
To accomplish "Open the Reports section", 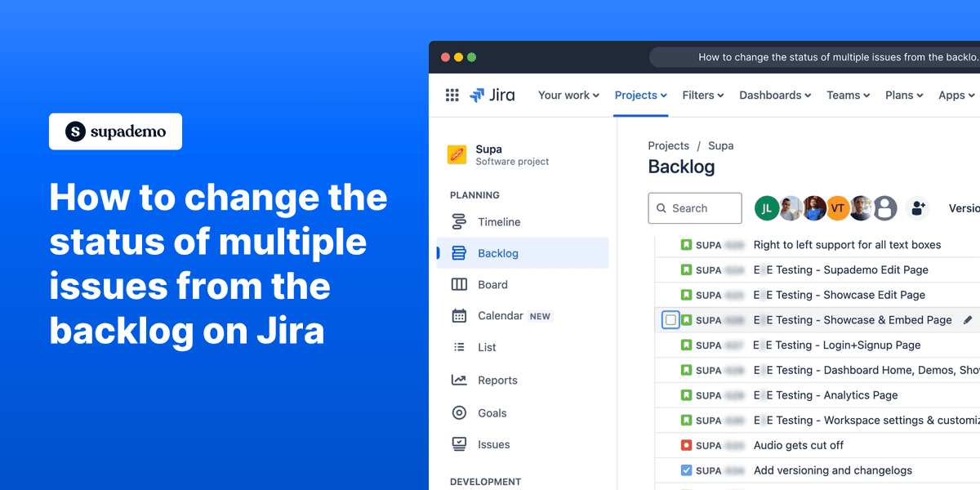I will tap(497, 380).
